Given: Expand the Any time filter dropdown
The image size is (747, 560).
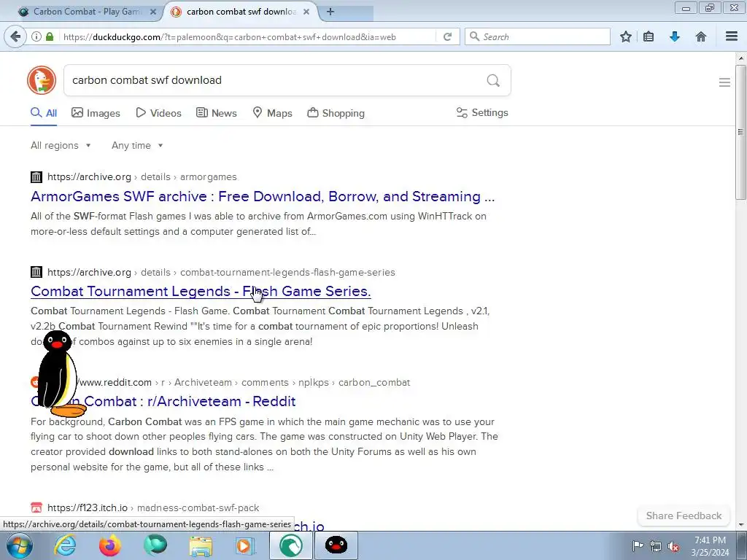Looking at the screenshot, I should click(x=137, y=146).
